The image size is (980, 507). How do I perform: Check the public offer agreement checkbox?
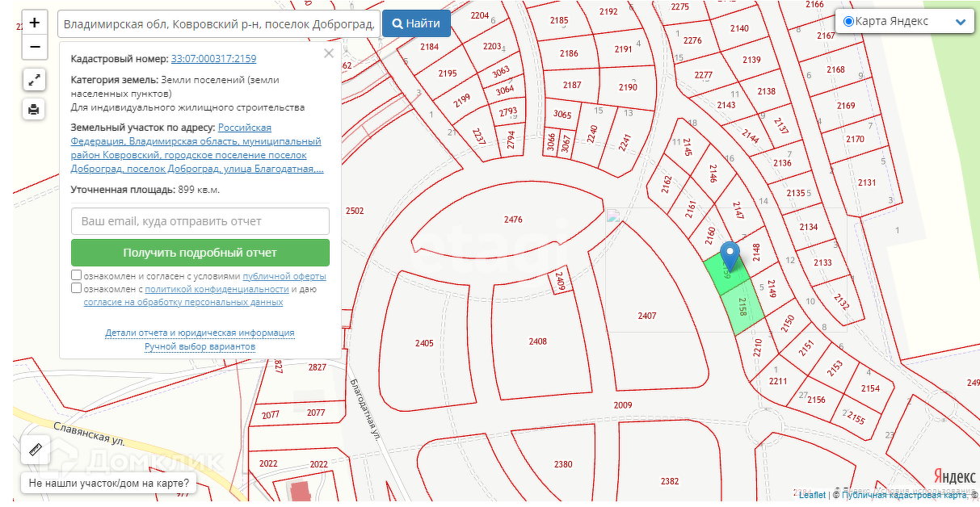(76, 276)
